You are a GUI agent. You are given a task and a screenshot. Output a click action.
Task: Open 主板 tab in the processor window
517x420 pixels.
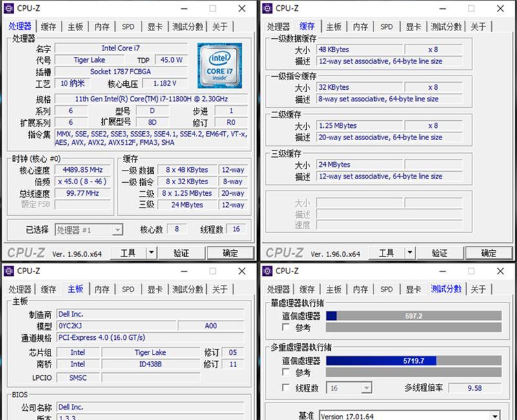tap(75, 26)
